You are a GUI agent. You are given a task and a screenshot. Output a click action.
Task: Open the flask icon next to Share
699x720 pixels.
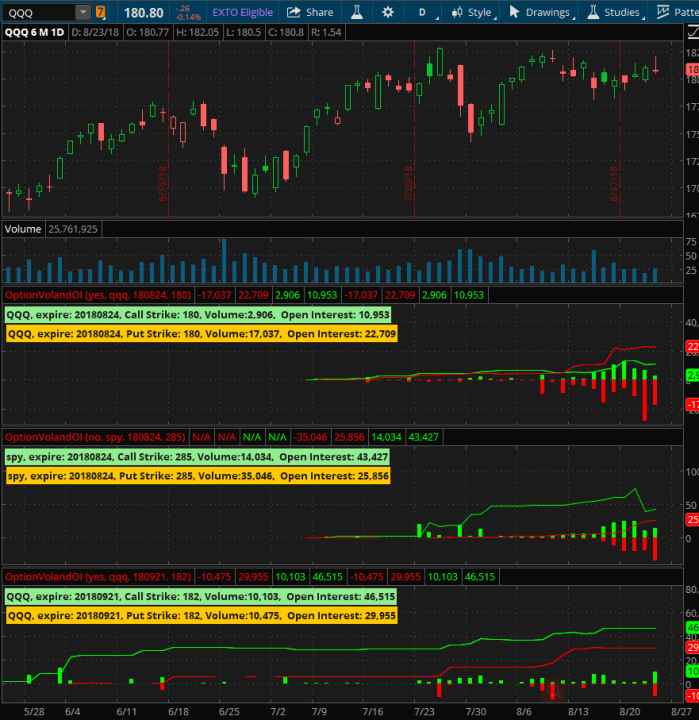point(357,12)
